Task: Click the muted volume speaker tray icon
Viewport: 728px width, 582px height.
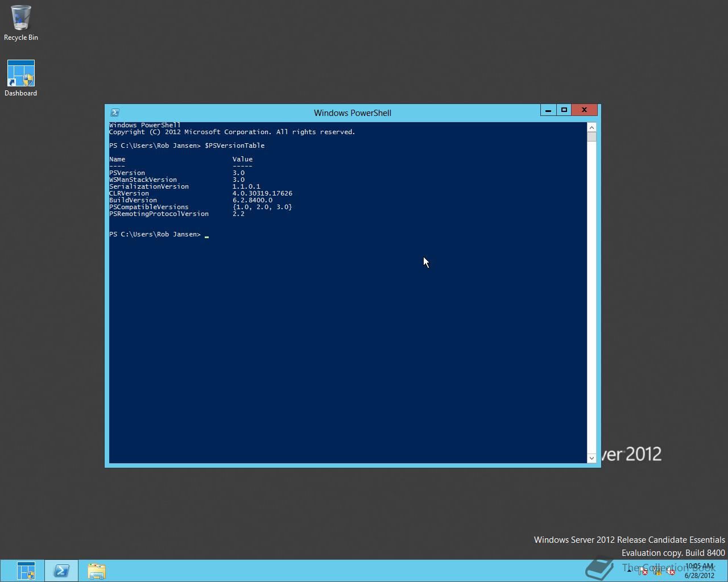Action: coord(671,571)
